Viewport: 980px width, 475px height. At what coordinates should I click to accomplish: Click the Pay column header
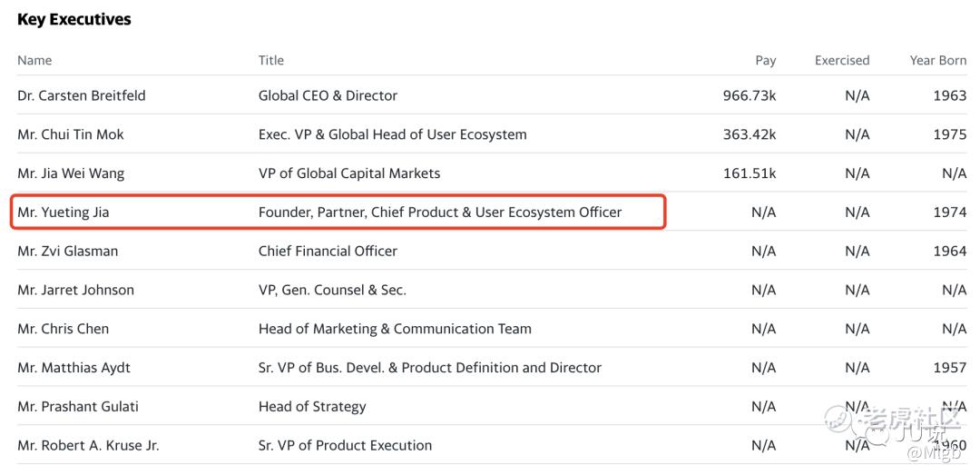765,60
